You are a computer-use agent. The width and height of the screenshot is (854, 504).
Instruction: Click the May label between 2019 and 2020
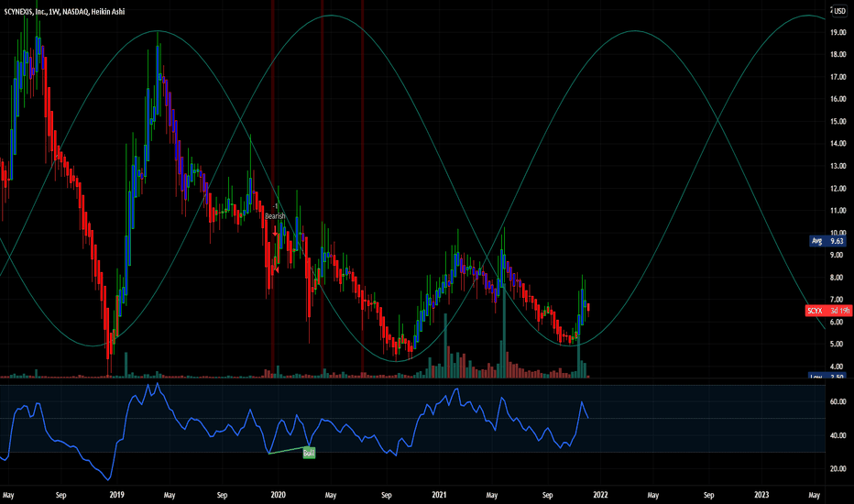coord(170,495)
